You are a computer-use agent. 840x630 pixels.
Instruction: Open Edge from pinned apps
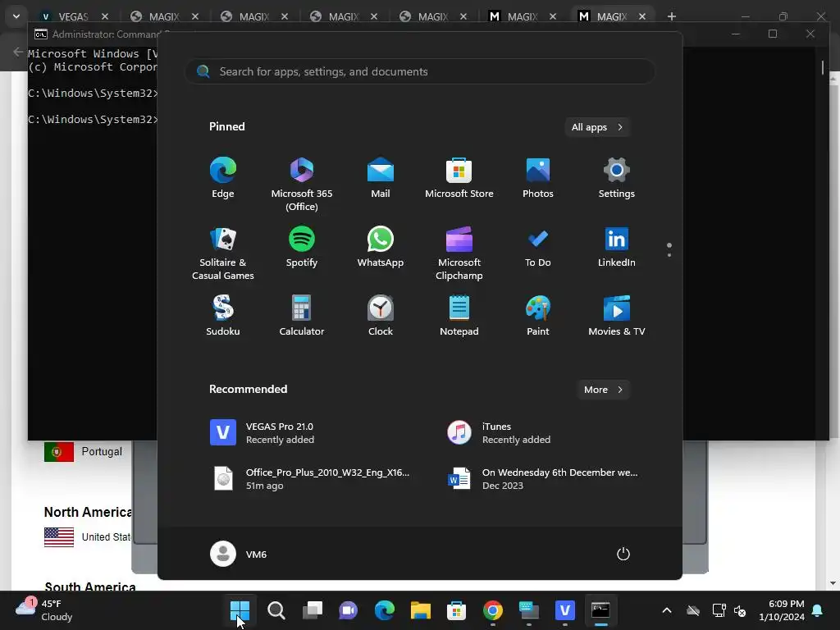(x=223, y=178)
